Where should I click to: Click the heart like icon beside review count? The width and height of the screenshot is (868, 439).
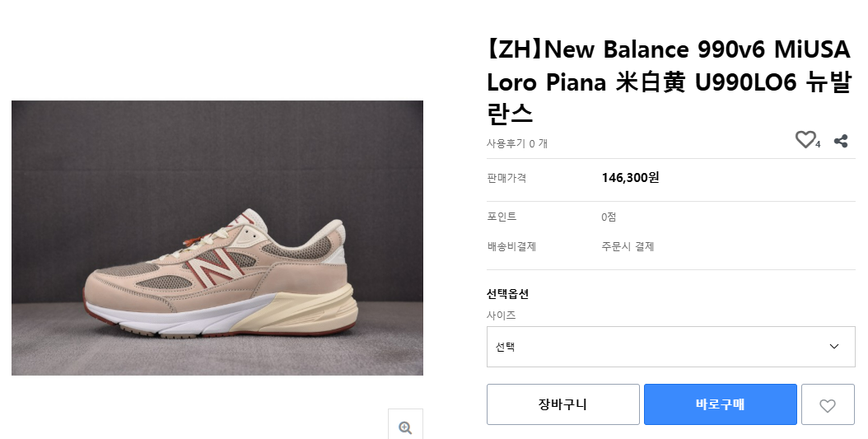point(805,140)
